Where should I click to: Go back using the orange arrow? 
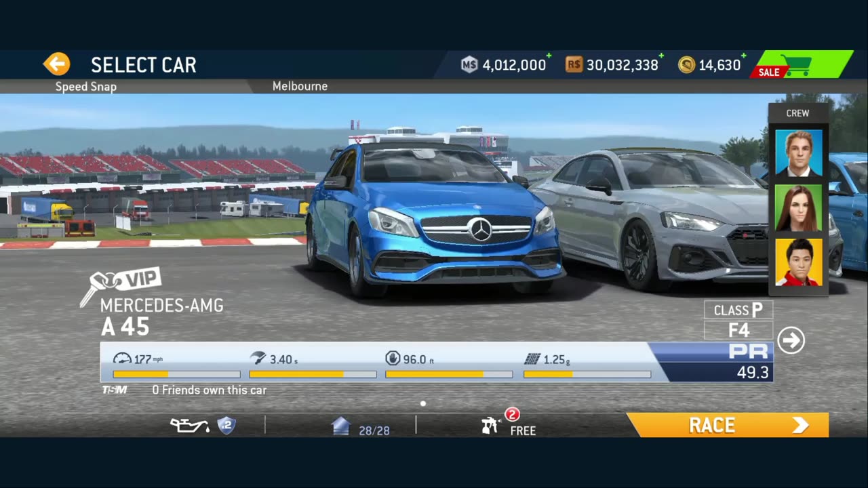click(56, 64)
